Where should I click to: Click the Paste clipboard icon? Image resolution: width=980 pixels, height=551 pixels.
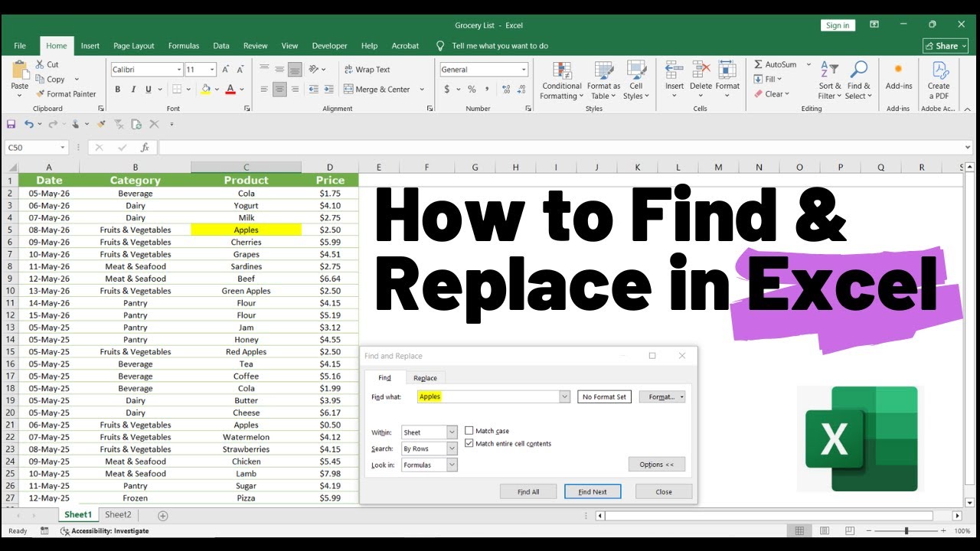(20, 70)
